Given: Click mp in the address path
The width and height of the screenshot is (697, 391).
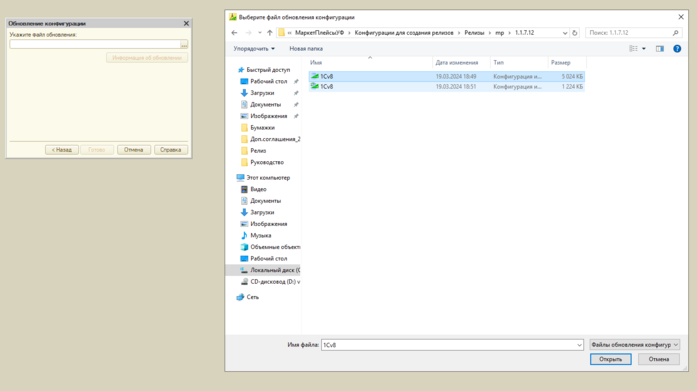Looking at the screenshot, I should pyautogui.click(x=500, y=33).
